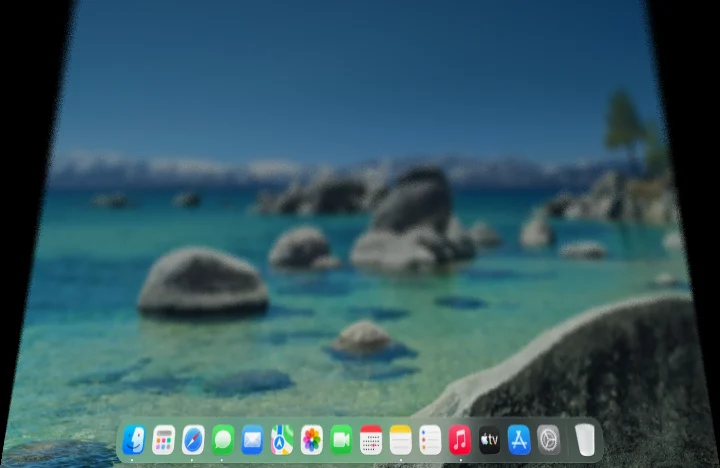Open the Trash in the dock
The height and width of the screenshot is (468, 720).
(585, 440)
